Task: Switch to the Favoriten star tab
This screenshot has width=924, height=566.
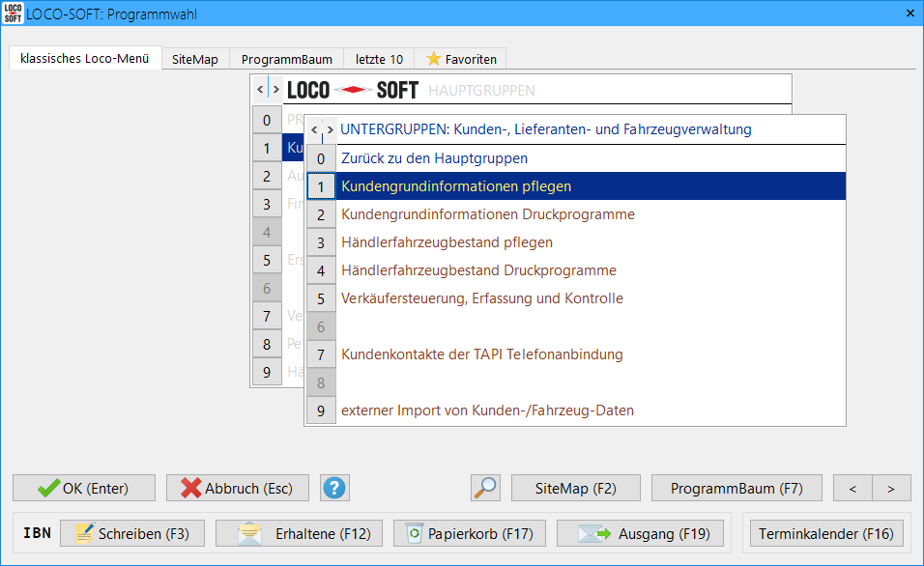Action: (461, 59)
